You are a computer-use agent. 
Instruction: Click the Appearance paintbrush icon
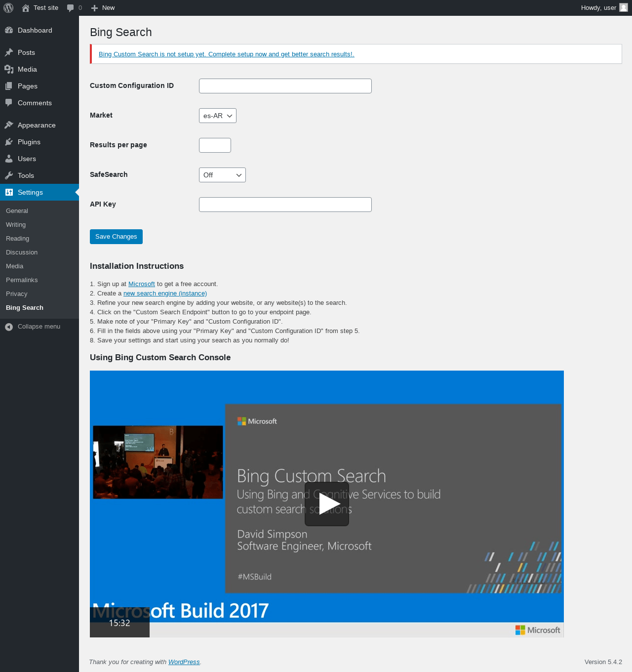pyautogui.click(x=9, y=125)
